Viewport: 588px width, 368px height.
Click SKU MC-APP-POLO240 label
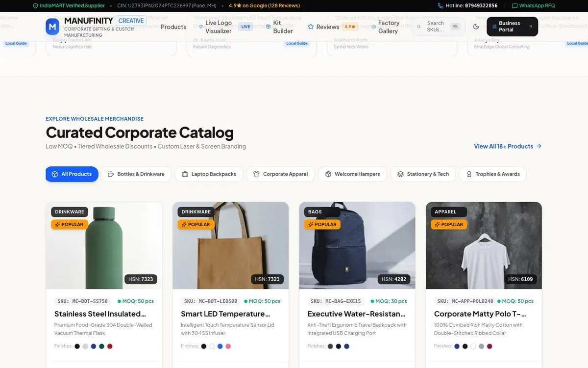point(465,301)
